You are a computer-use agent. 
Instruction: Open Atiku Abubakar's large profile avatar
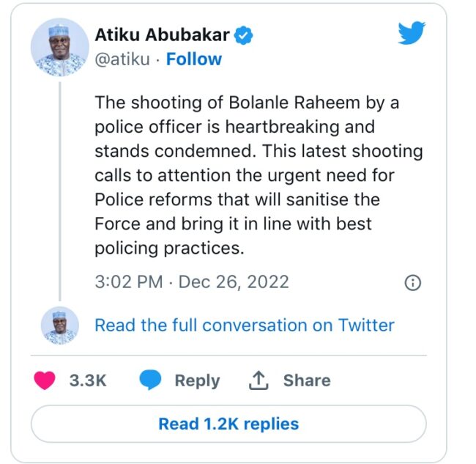[59, 48]
